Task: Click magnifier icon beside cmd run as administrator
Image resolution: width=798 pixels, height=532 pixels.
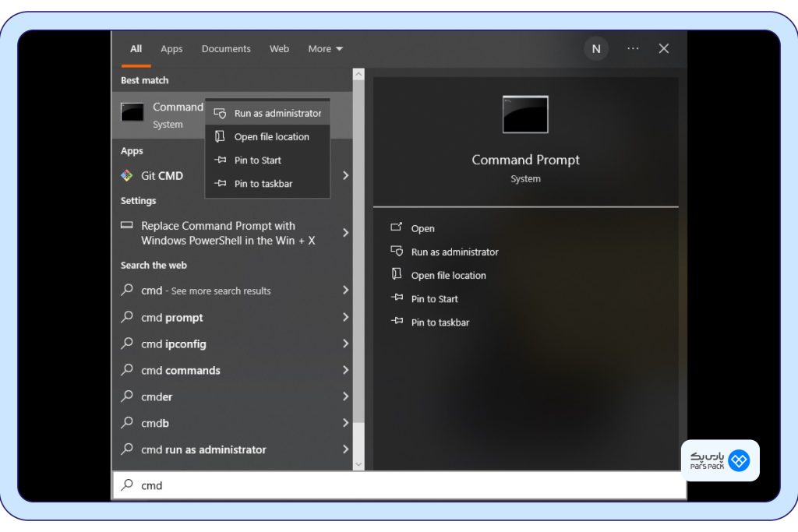Action: point(127,449)
